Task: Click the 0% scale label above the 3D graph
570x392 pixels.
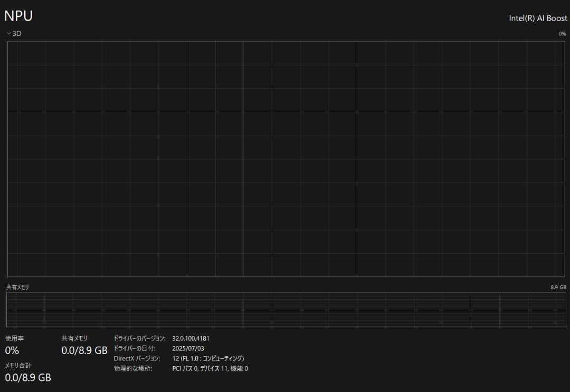Action: (x=562, y=34)
